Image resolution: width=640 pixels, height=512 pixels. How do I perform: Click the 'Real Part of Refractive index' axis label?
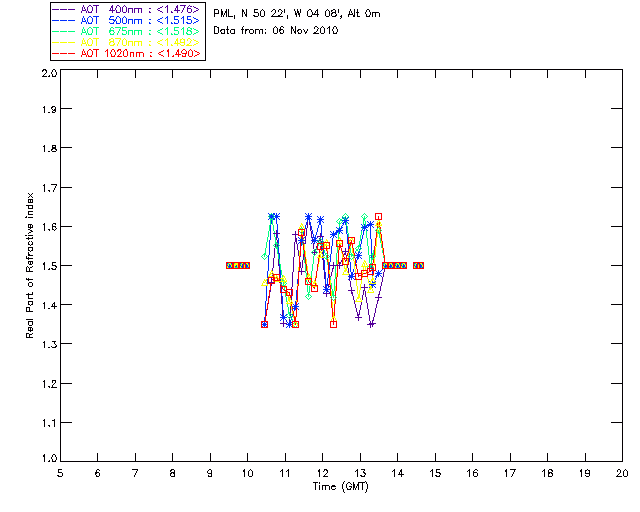coord(29,265)
